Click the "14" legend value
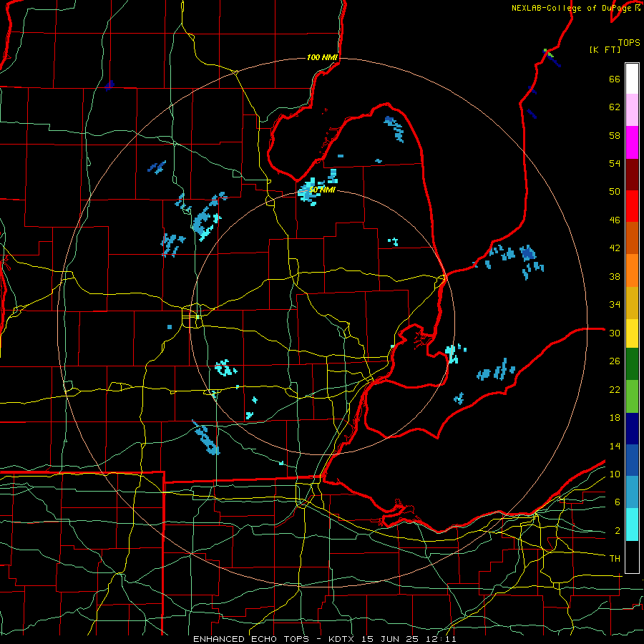 pyautogui.click(x=615, y=446)
